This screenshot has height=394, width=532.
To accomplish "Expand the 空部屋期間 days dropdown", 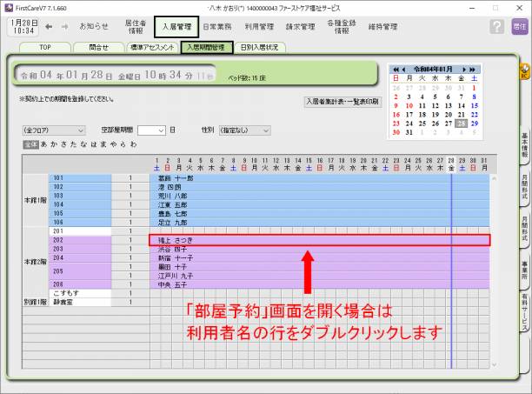I will coord(159,130).
